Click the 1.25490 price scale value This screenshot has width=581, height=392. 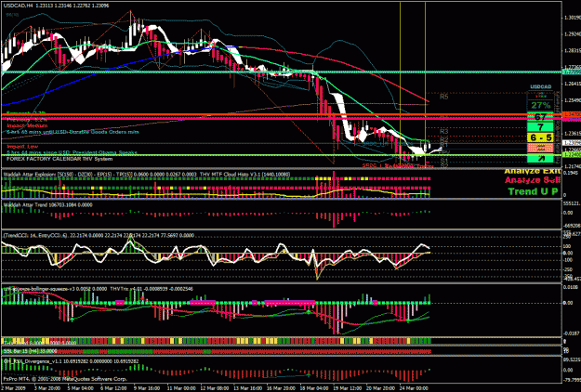(x=573, y=100)
